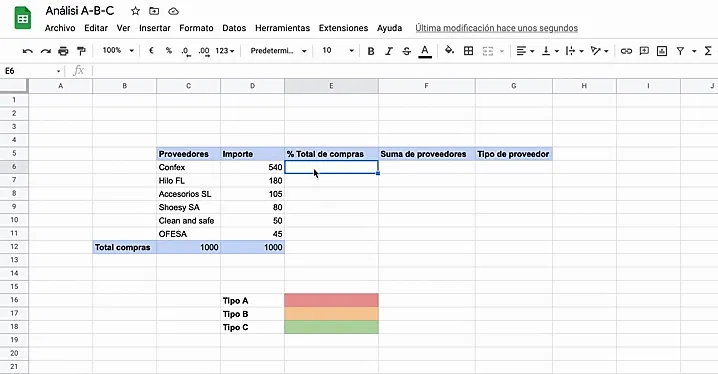The width and height of the screenshot is (718, 374).
Task: Star the document
Action: (135, 11)
